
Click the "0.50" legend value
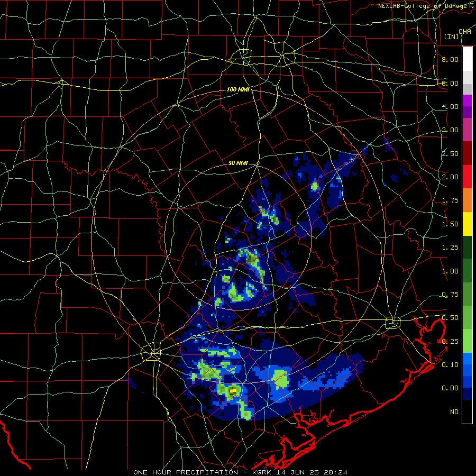pyautogui.click(x=450, y=318)
